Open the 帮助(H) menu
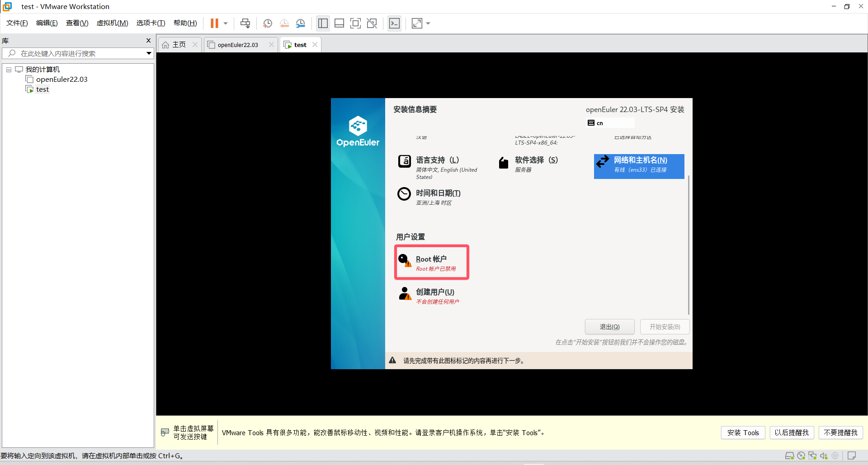868x465 pixels. coord(185,23)
